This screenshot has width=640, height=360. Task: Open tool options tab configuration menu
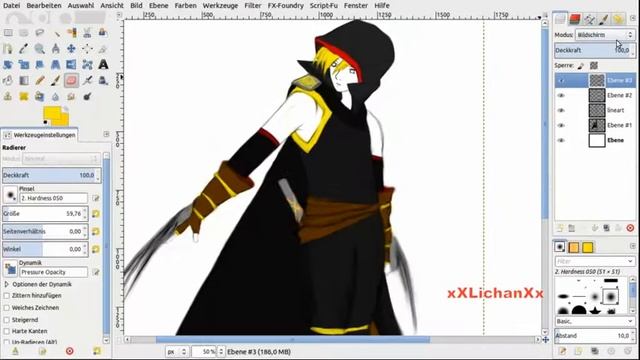[106, 134]
